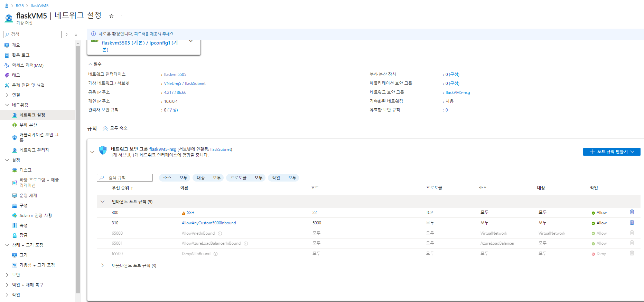Click RG5 breadcrumb link
The image size is (644, 302).
pos(20,6)
